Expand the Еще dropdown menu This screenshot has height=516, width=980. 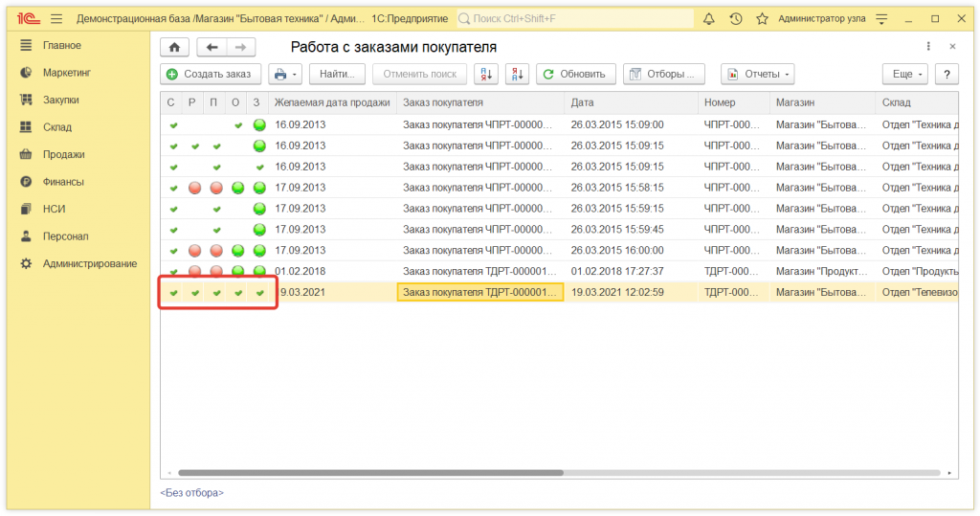point(904,74)
